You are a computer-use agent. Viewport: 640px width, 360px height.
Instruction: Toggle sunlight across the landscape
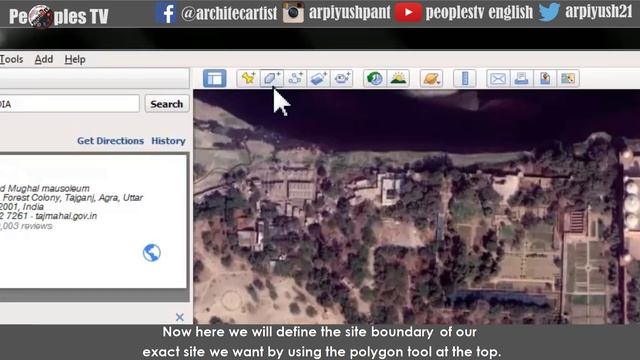[x=398, y=78]
